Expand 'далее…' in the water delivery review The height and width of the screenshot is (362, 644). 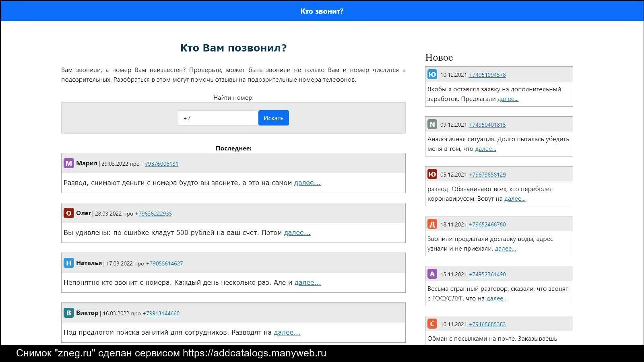(505, 249)
